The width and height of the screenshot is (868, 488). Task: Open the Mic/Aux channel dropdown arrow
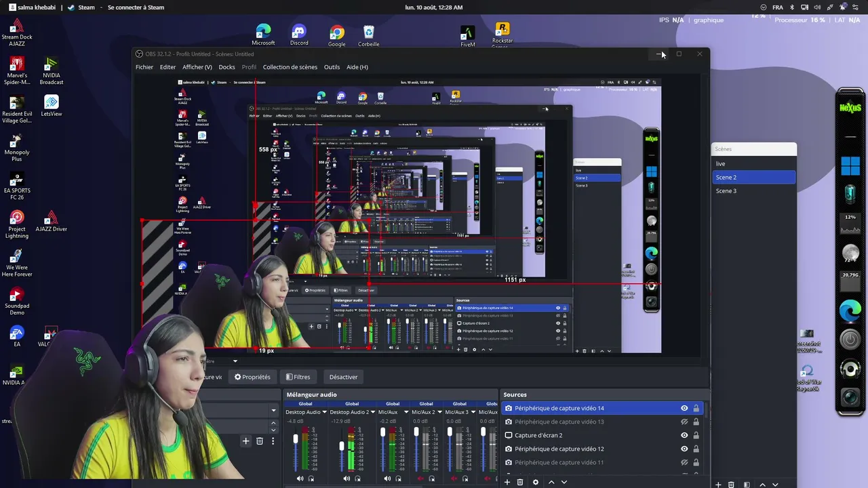(x=406, y=412)
